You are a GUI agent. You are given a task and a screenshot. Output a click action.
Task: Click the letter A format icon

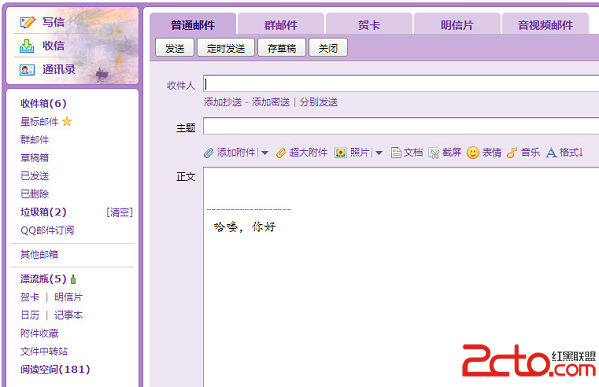[x=551, y=153]
